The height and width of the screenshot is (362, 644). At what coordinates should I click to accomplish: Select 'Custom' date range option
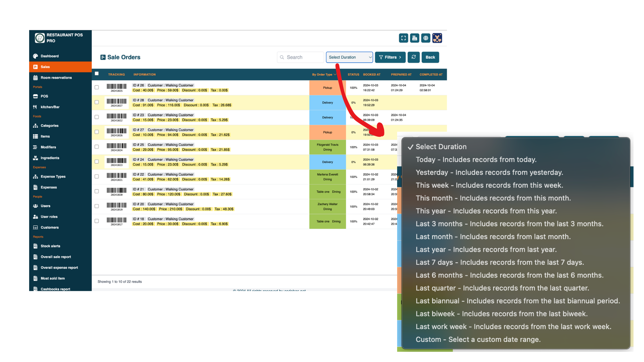(x=478, y=340)
